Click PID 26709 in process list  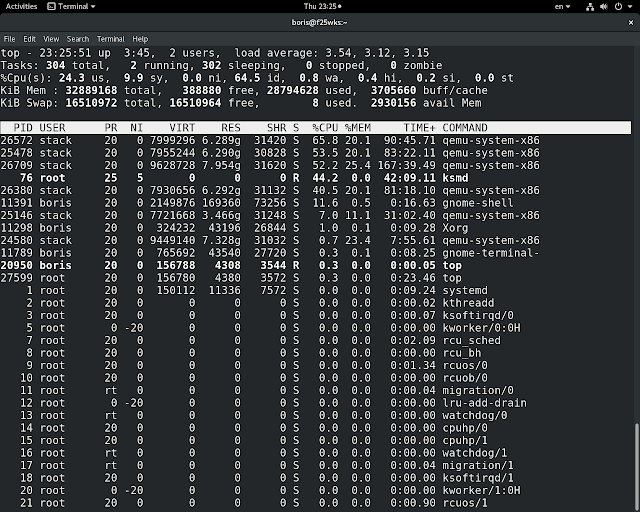pyautogui.click(x=16, y=165)
